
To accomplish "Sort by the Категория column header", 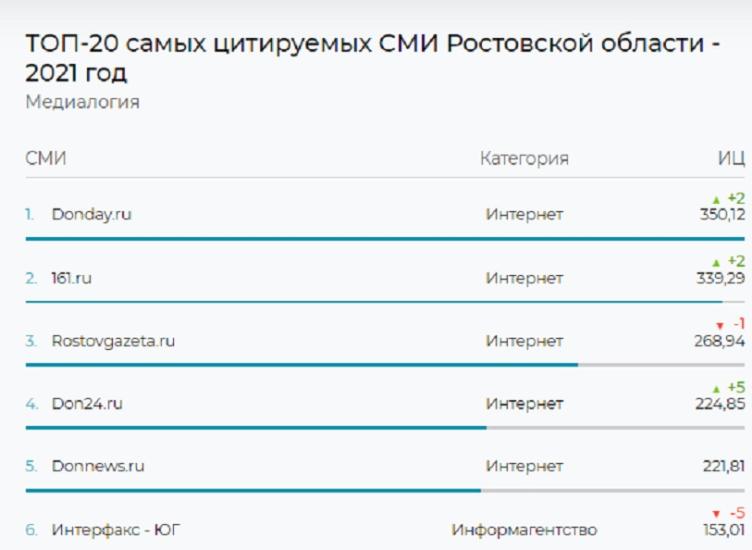I will [524, 158].
